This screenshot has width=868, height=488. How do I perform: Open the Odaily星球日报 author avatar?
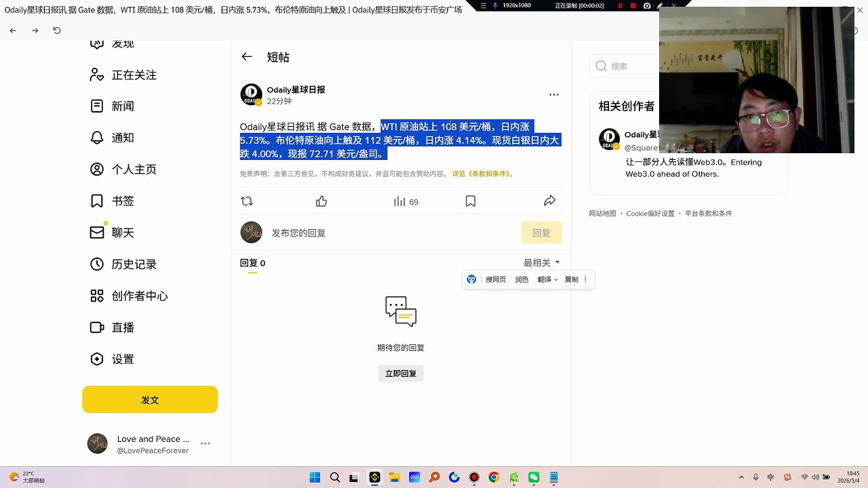pyautogui.click(x=252, y=95)
